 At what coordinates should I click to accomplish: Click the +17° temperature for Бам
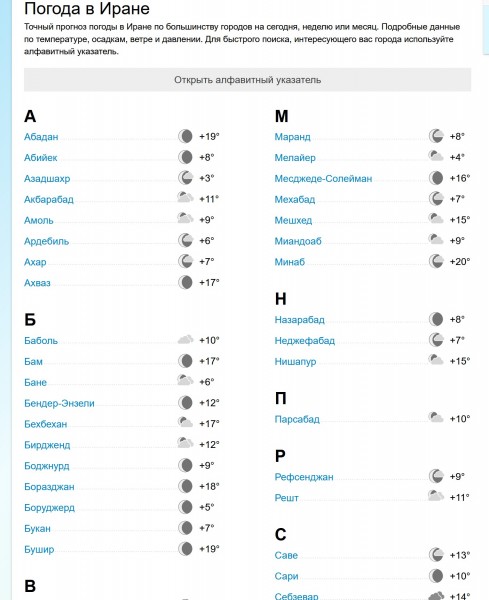click(x=209, y=361)
